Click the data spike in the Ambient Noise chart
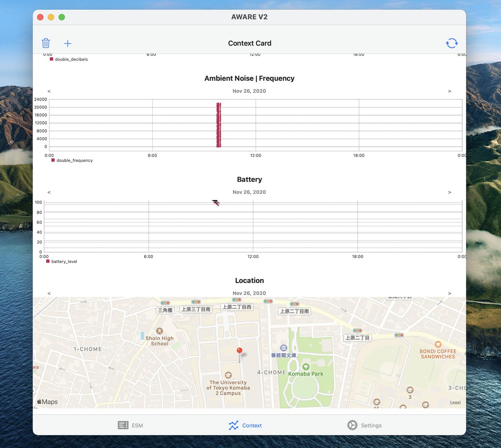Viewport: 501px width, 448px height. [x=219, y=124]
